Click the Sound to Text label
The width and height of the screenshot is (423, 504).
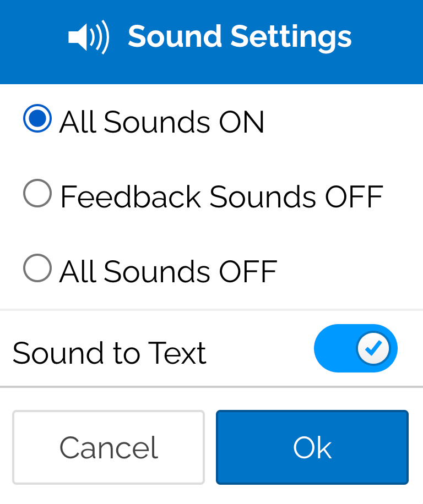click(x=109, y=353)
